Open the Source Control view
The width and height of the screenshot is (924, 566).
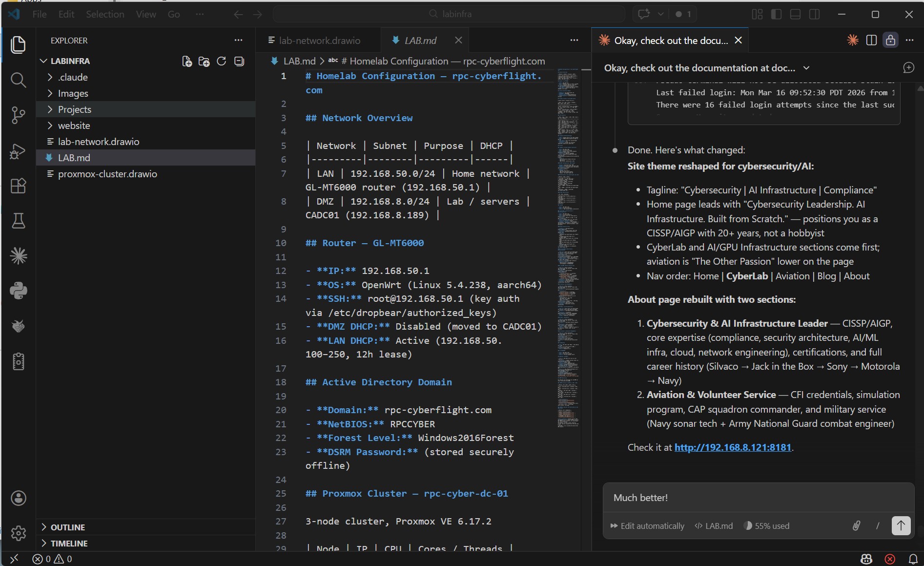18,115
